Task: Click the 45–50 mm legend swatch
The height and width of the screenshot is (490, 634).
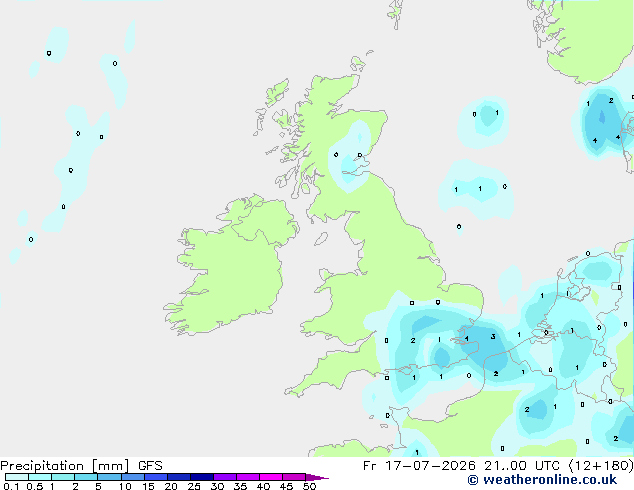Action: (294, 477)
